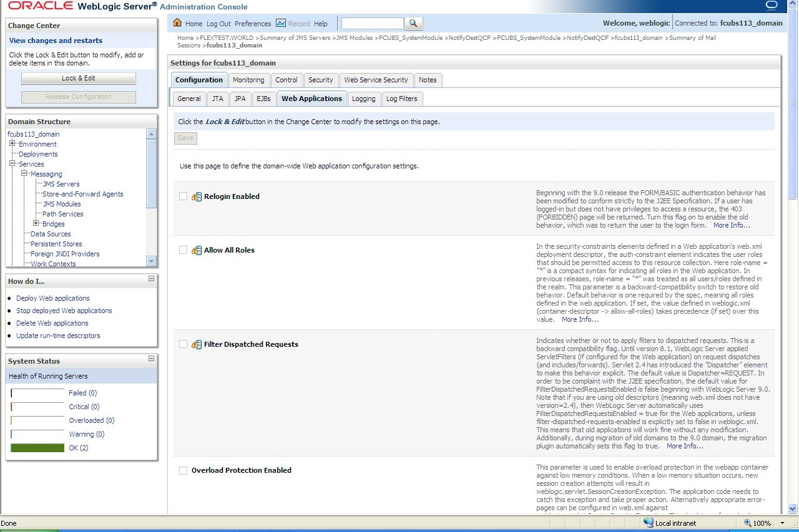
Task: Check the Filter Dispatched Requests checkbox
Action: (x=183, y=344)
